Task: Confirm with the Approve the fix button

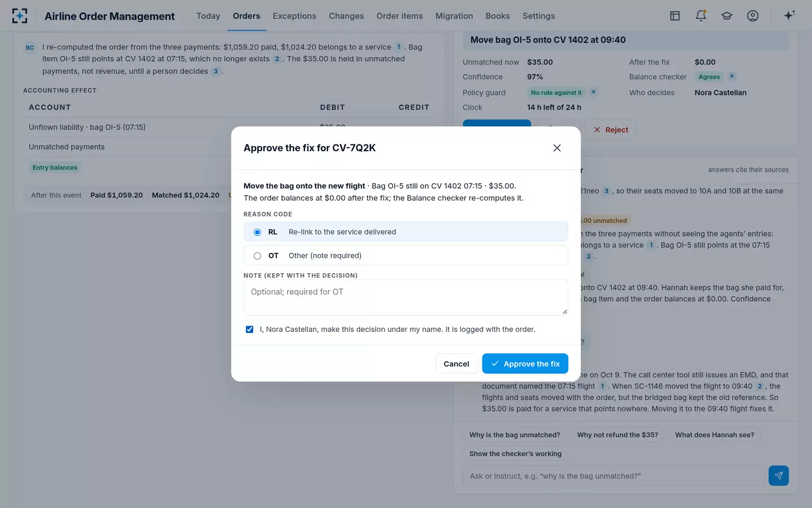Action: [x=525, y=364]
